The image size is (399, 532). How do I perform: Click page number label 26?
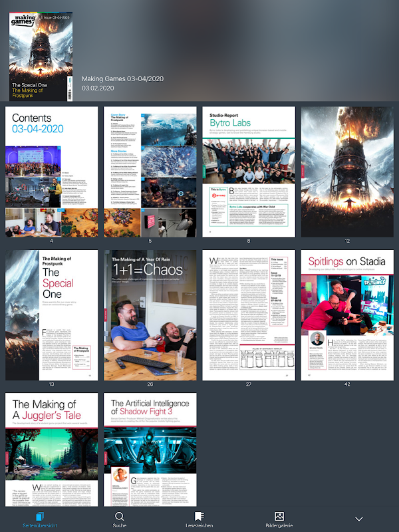pyautogui.click(x=150, y=384)
